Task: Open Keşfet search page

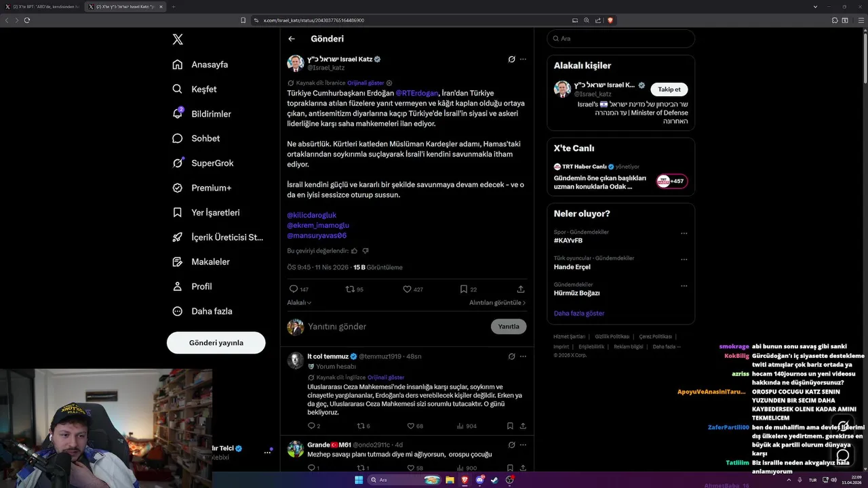Action: tap(195, 89)
